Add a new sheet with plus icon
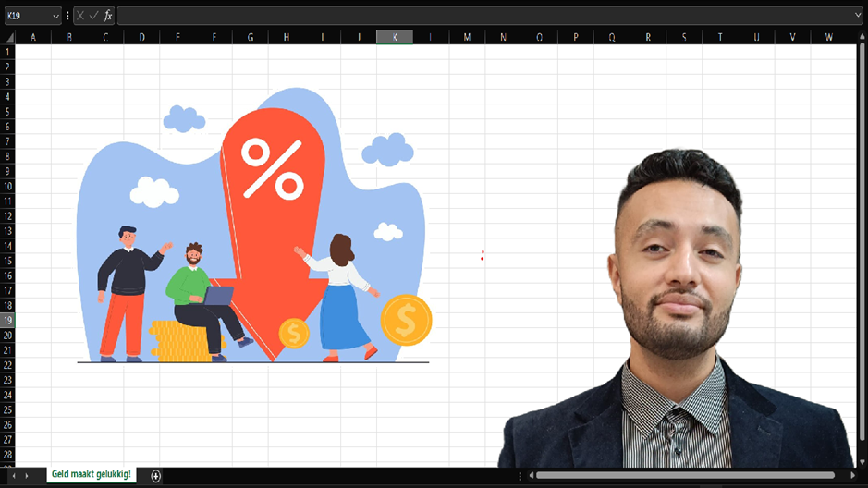The image size is (868, 488). (x=156, y=476)
